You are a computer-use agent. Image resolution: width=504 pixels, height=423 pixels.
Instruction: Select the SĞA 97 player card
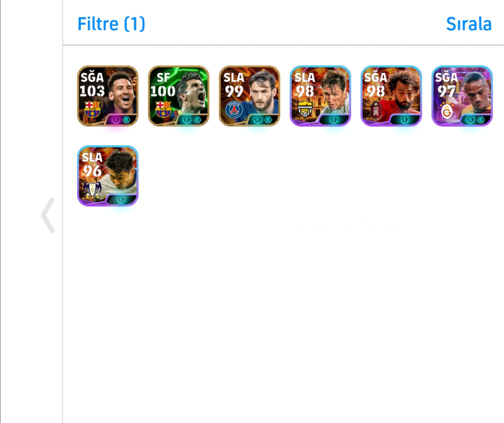click(x=462, y=96)
